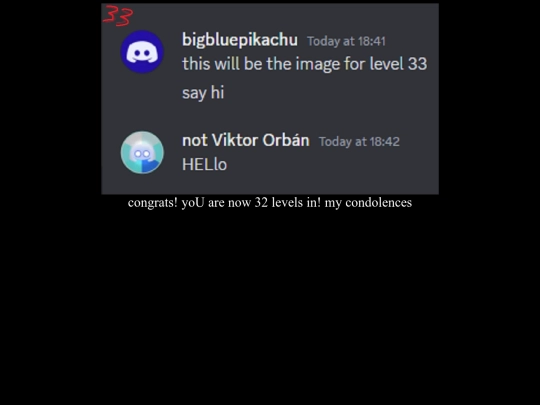Image resolution: width=540 pixels, height=405 pixels.
Task: Select the username not Viktor Orbán
Action: pos(246,140)
